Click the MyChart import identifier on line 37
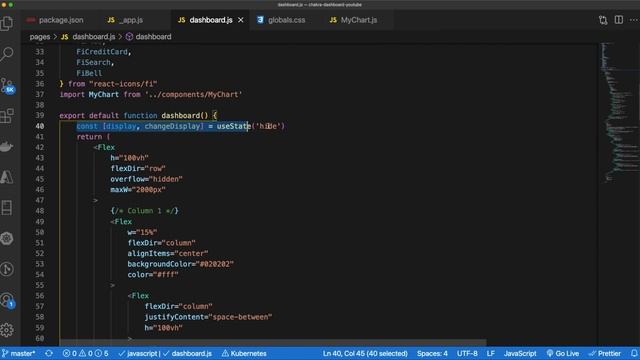The width and height of the screenshot is (640, 360). pos(104,94)
